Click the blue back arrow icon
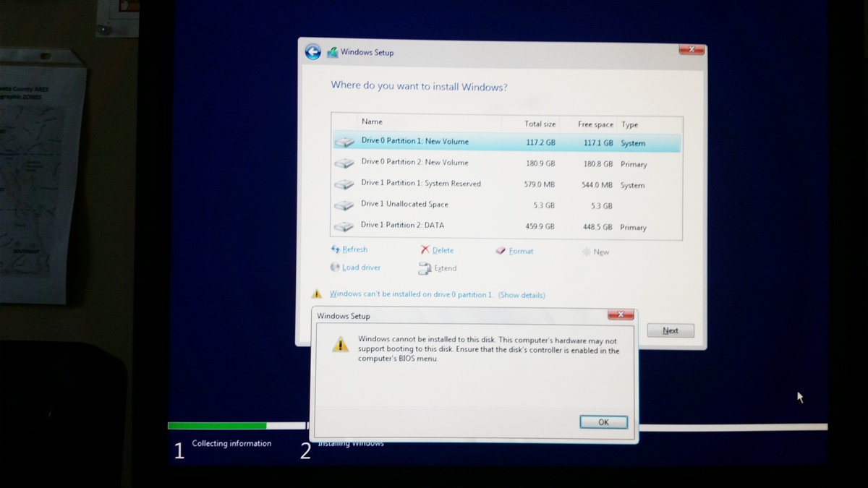 pos(312,52)
